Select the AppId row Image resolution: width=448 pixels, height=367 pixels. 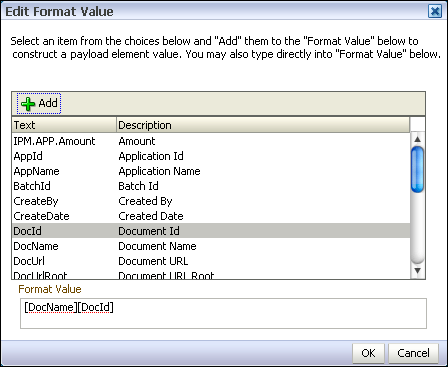211,156
